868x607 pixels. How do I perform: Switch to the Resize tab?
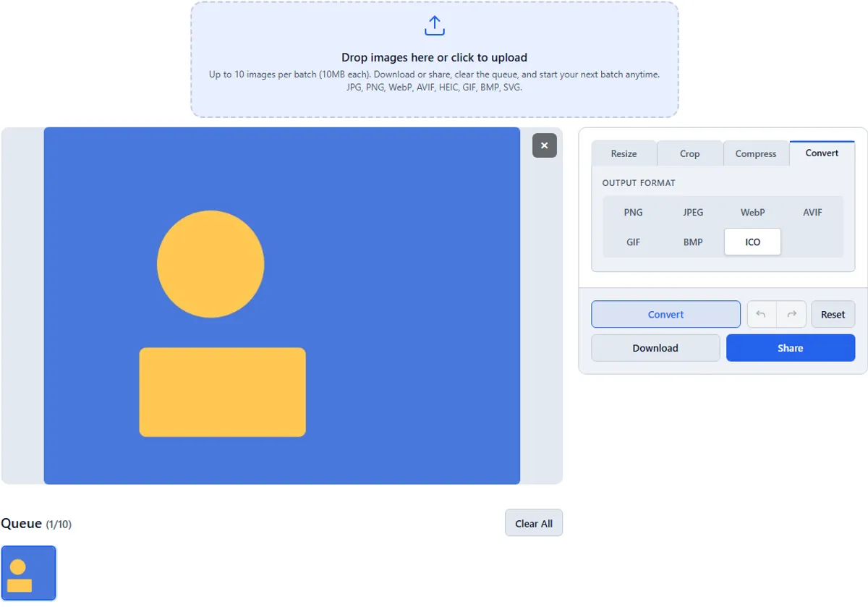624,153
